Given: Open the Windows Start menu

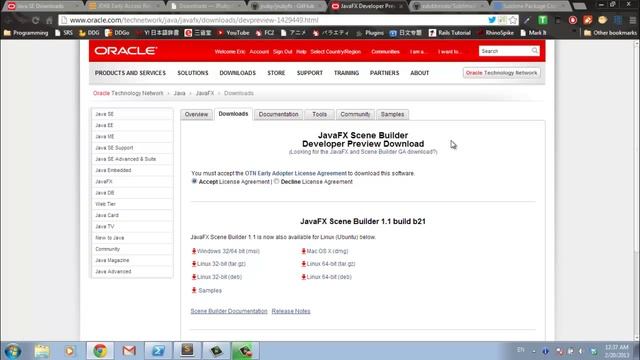Looking at the screenshot, I should pos(13,351).
